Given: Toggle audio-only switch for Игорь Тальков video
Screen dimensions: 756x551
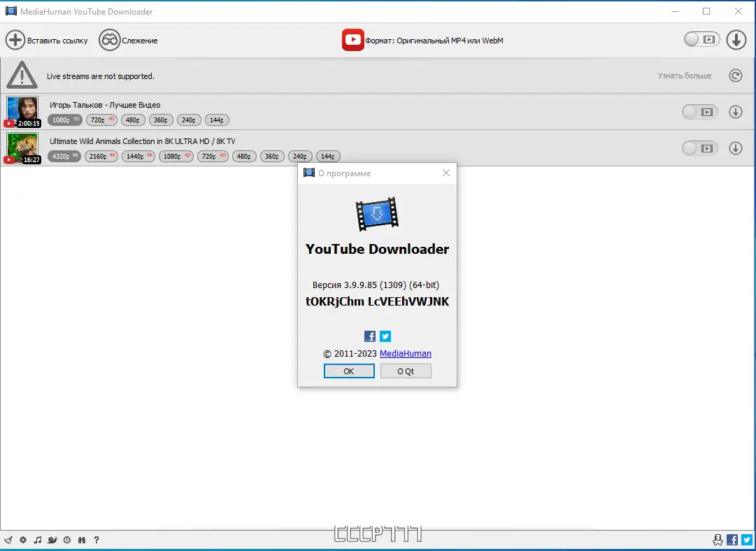Looking at the screenshot, I should pyautogui.click(x=700, y=113).
